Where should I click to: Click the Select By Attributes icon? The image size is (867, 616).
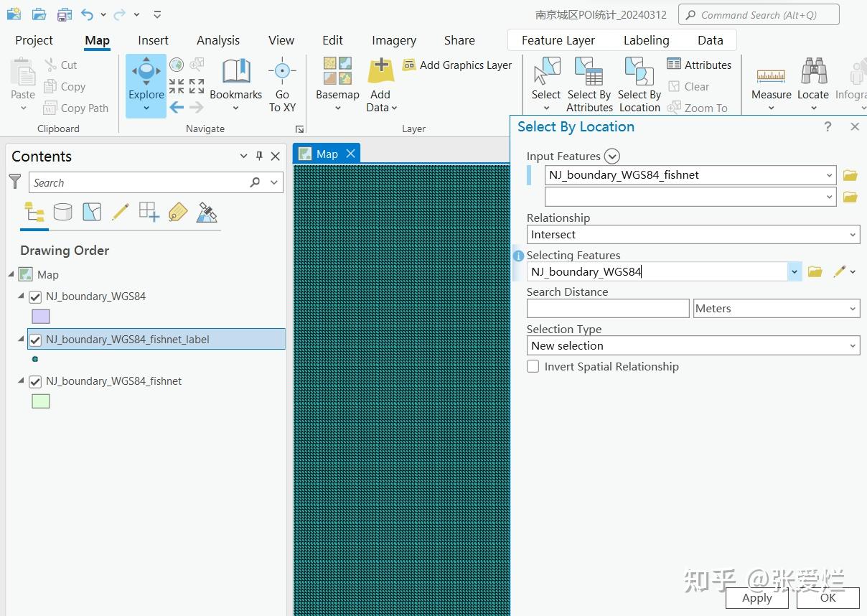pyautogui.click(x=589, y=75)
